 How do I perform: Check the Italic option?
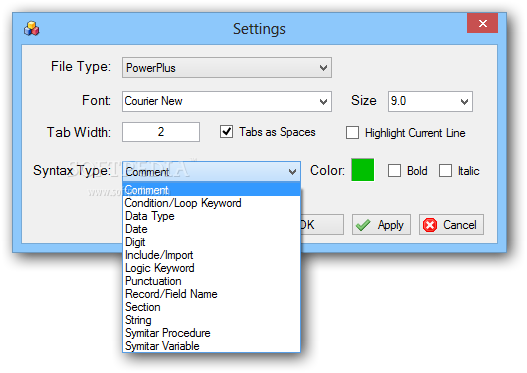(445, 170)
